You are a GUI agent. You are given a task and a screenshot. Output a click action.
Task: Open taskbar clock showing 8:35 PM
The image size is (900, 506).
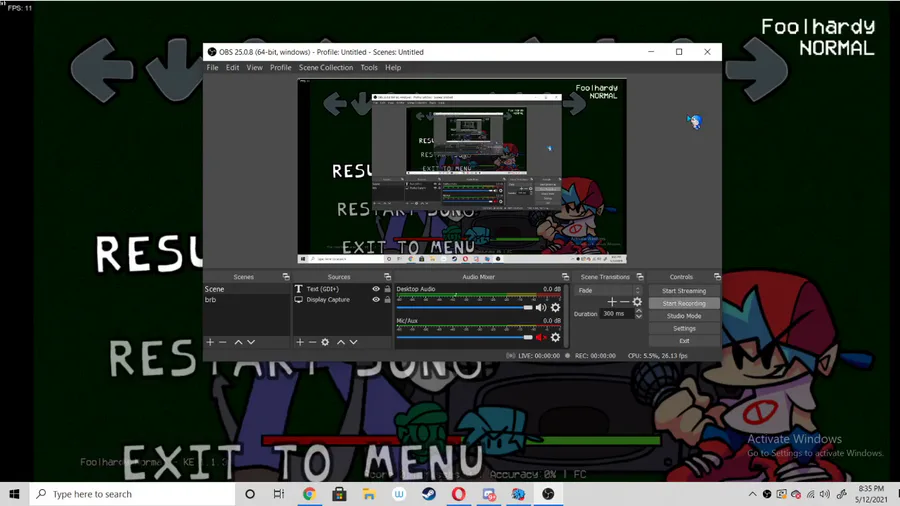pos(871,494)
